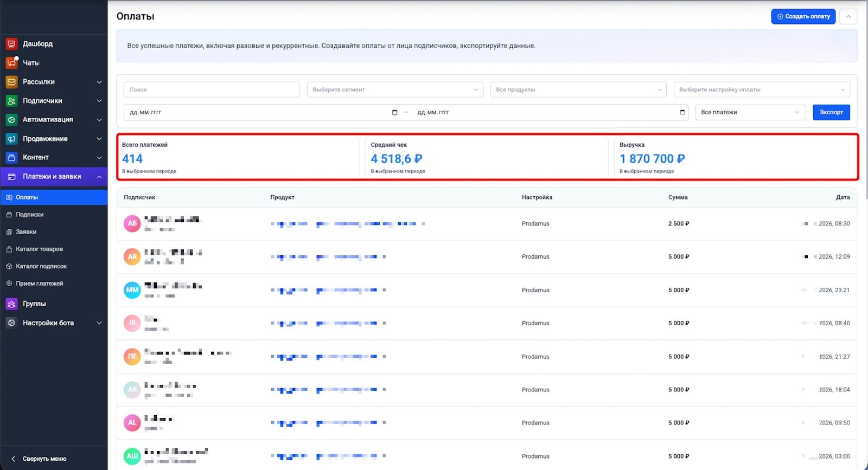Viewport: 868px width, 470px height.
Task: Expand the 'Все продукты' dropdown
Action: [x=578, y=90]
